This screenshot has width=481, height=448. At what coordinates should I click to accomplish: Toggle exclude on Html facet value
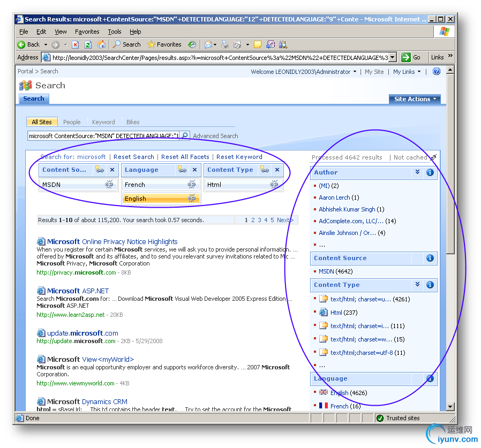tap(274, 184)
